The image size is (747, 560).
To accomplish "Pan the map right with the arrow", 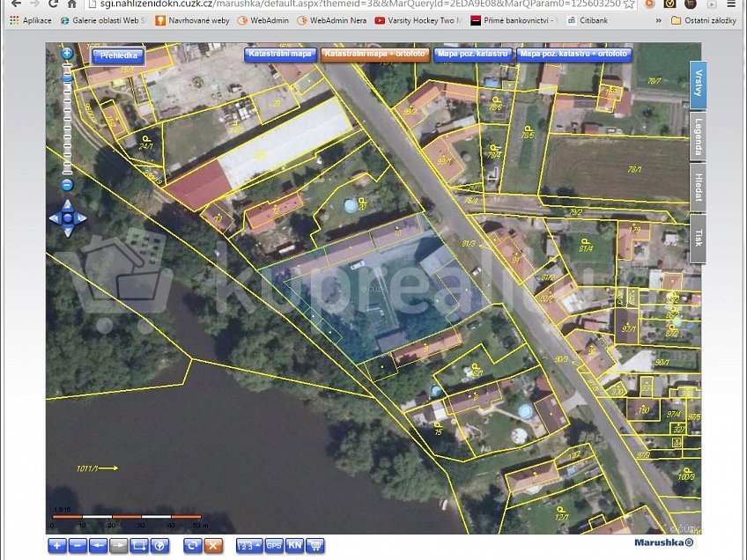I will (80, 218).
